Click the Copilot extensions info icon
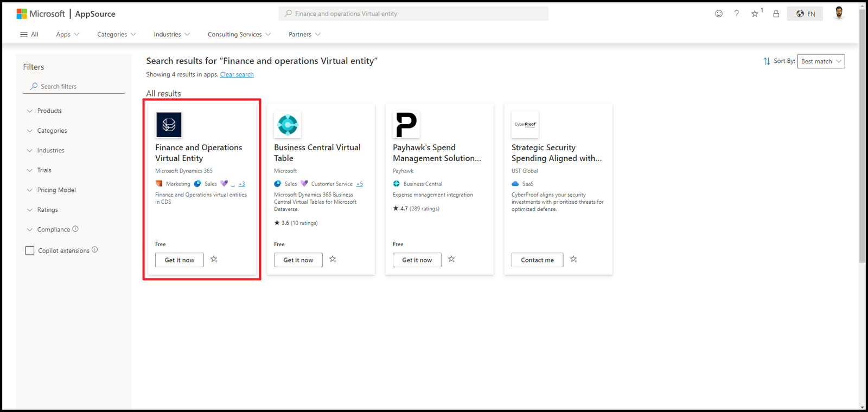The height and width of the screenshot is (412, 868). [x=95, y=250]
